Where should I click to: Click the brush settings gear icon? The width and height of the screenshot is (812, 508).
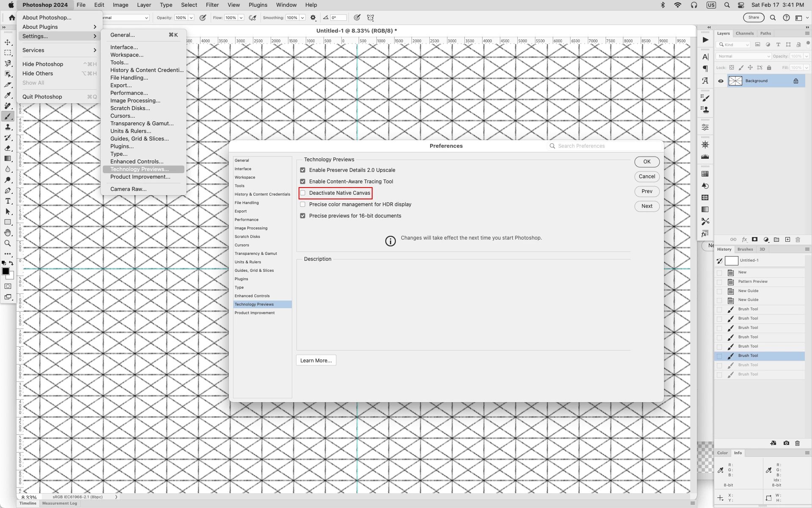[x=313, y=18]
